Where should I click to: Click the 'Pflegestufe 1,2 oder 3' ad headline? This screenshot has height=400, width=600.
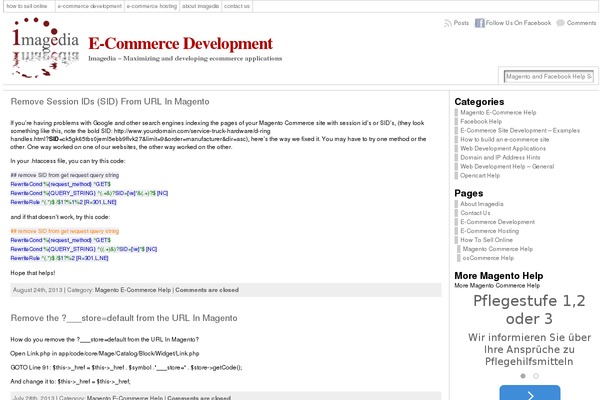pos(529,310)
